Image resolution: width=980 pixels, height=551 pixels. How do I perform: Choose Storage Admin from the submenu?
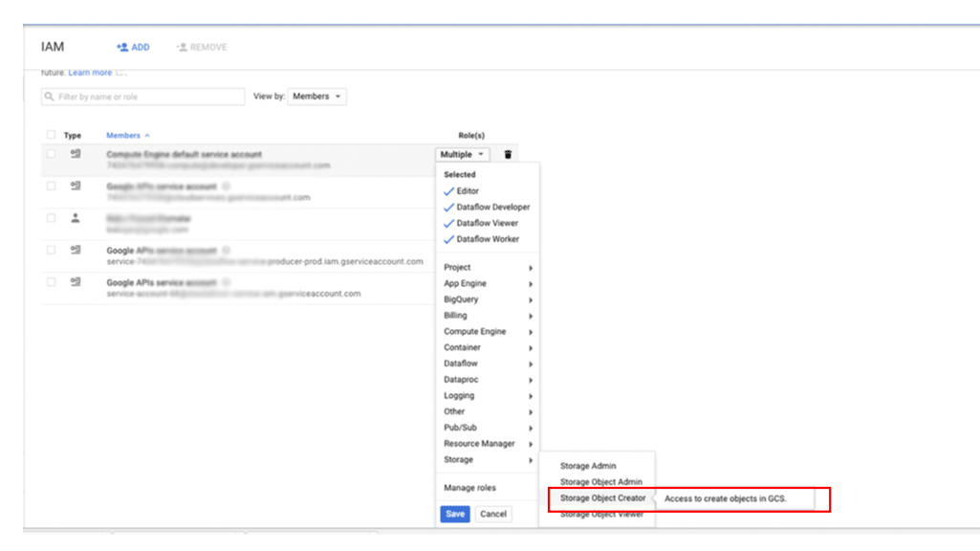tap(588, 466)
